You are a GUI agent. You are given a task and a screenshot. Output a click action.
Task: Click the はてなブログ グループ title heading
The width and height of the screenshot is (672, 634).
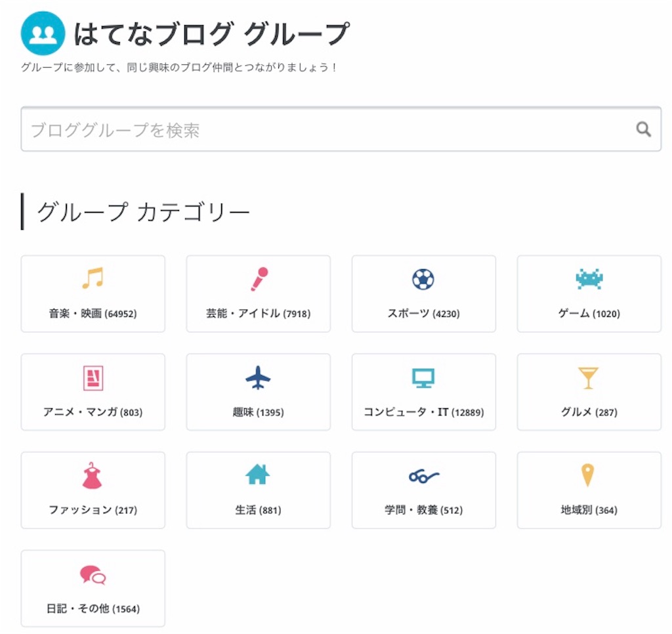(212, 34)
